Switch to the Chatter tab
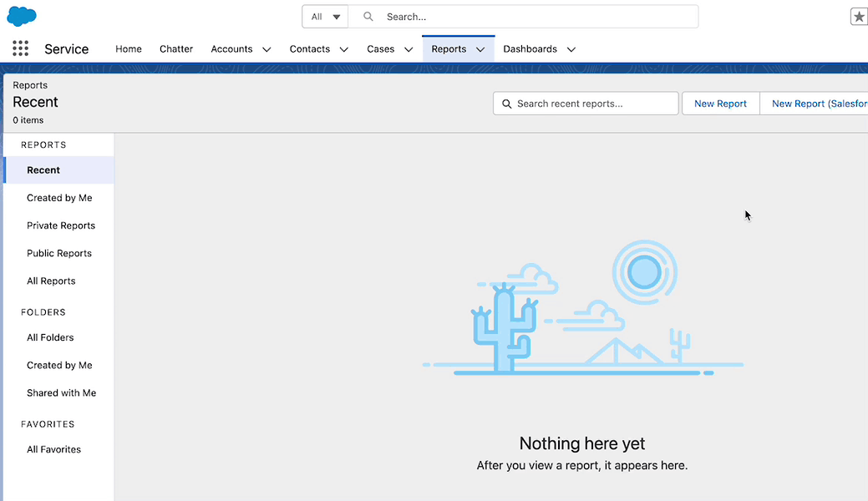 (x=176, y=49)
